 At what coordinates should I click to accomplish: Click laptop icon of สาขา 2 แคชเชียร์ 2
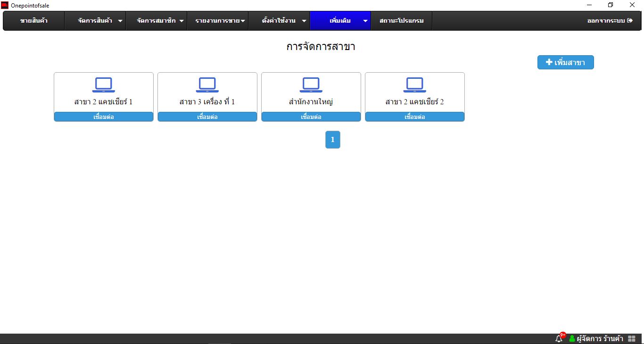415,85
